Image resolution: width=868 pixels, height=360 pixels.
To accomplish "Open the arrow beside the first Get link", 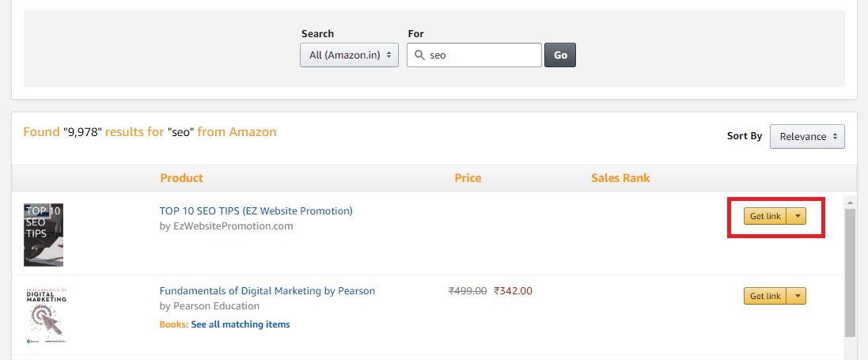I will point(797,217).
